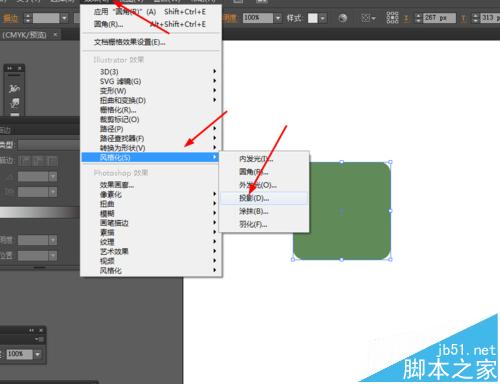Choose 外发光(O)... in the stylize submenu
The width and height of the screenshot is (500, 384).
click(x=264, y=185)
